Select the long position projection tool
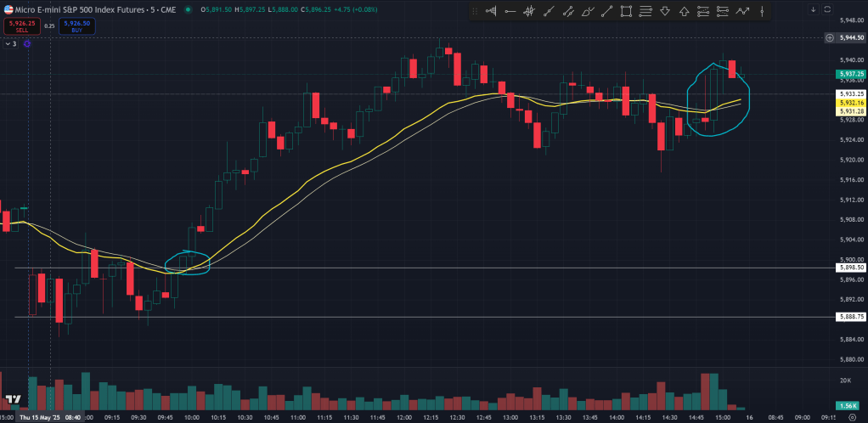This screenshot has height=423, width=868. click(x=703, y=11)
